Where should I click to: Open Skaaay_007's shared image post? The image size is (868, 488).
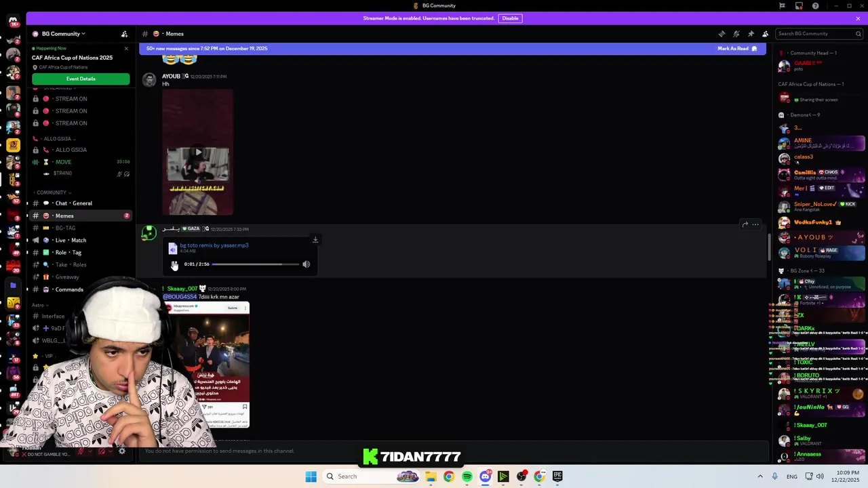[x=206, y=365]
